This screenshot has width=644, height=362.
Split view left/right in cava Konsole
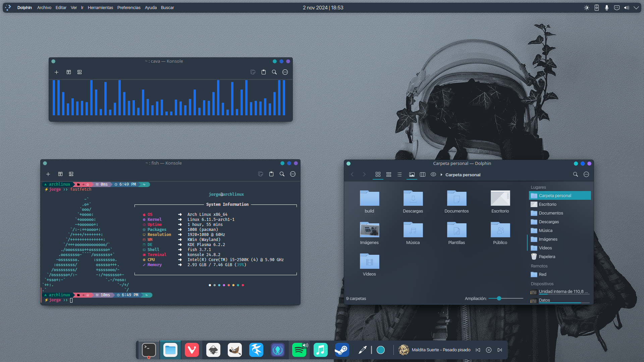[69, 72]
